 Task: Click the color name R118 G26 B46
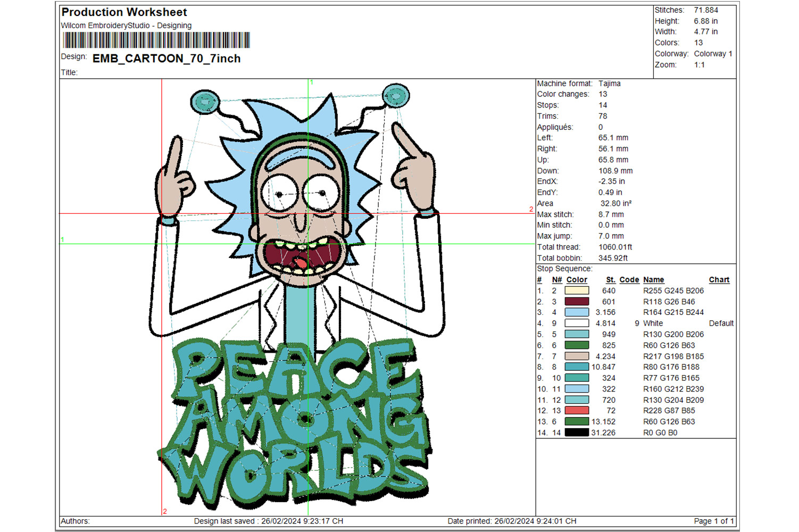tap(669, 302)
